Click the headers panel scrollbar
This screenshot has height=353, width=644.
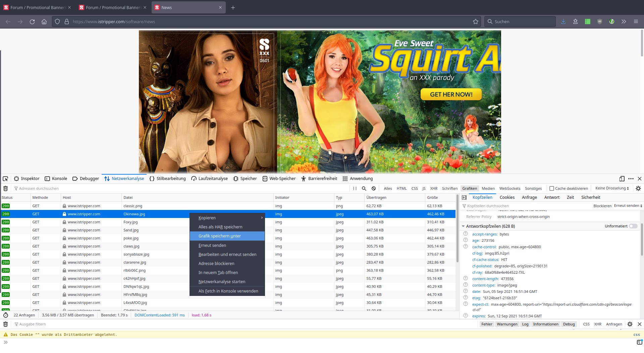642,239
